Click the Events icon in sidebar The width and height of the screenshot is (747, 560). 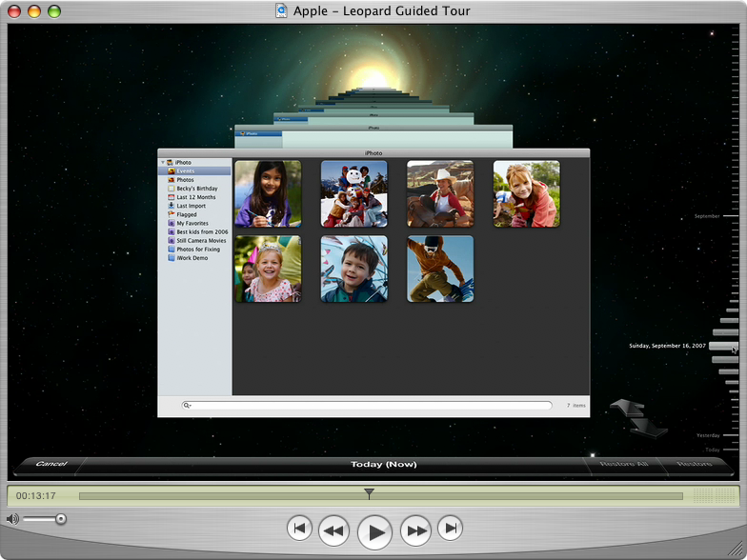[x=172, y=171]
